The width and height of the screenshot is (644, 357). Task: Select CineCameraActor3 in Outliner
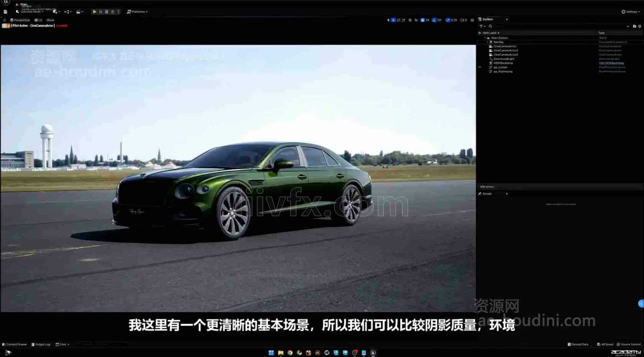[506, 55]
